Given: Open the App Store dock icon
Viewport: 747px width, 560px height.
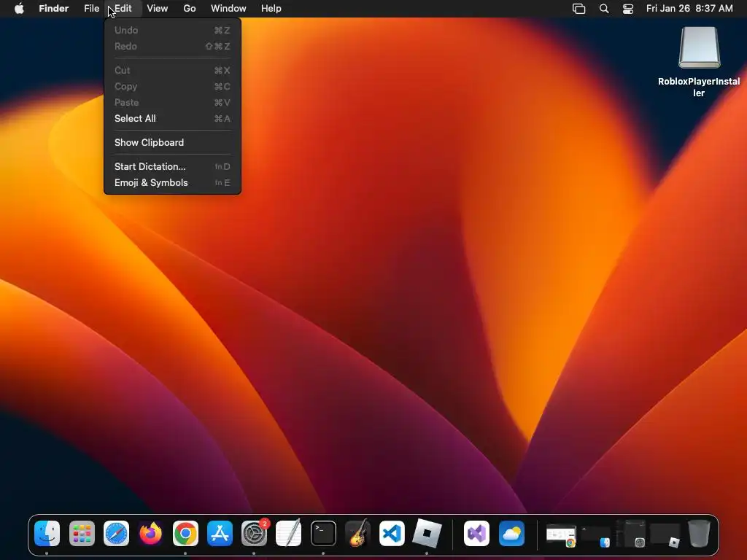Looking at the screenshot, I should point(220,533).
